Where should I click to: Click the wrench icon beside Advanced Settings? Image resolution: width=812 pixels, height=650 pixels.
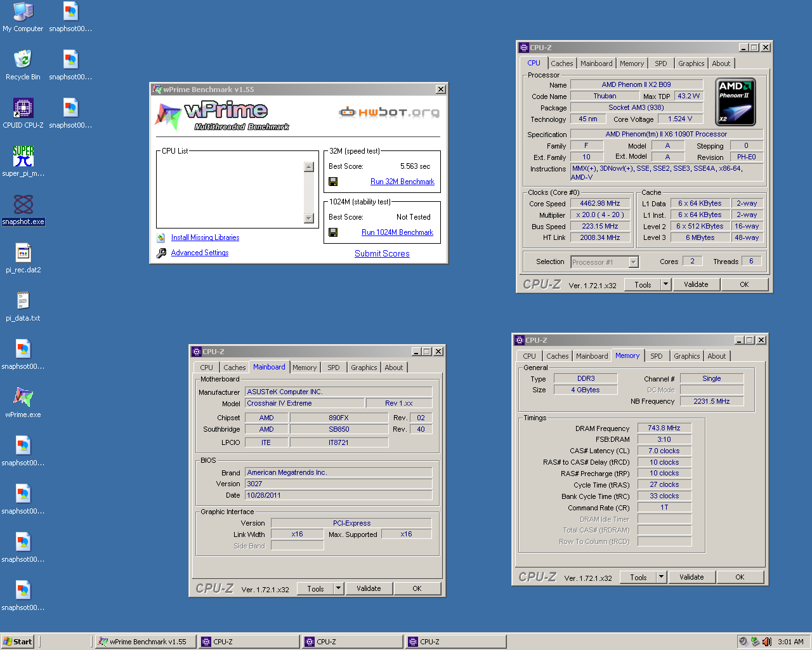coord(161,253)
